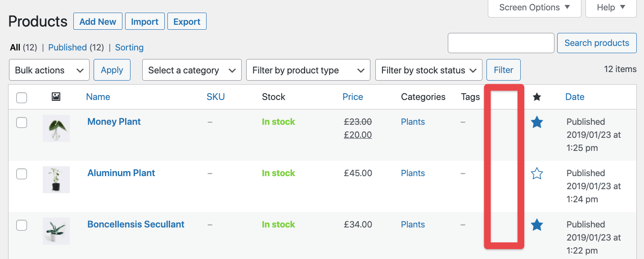
Task: Toggle featured star for Aluminum Plant
Action: (x=537, y=173)
